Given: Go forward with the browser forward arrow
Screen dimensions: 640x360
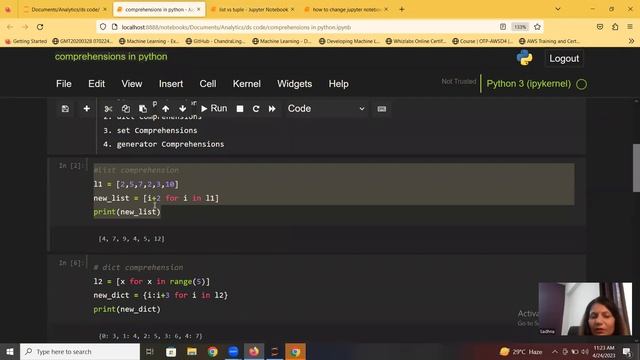Looking at the screenshot, I should [x=25, y=27].
